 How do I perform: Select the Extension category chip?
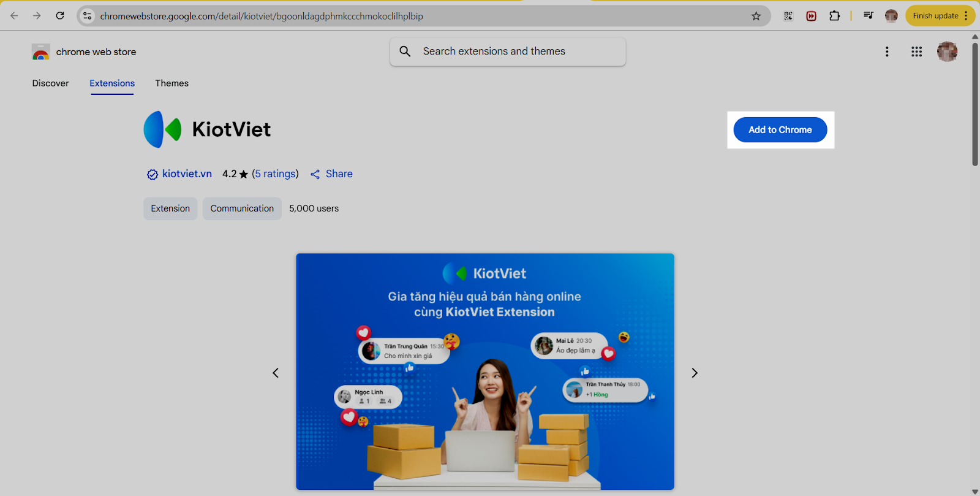tap(170, 208)
